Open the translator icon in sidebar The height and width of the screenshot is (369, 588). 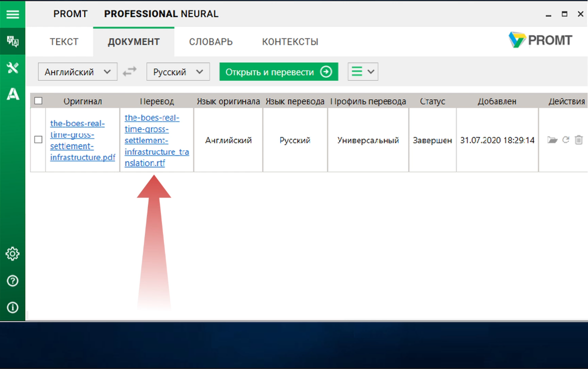point(12,41)
